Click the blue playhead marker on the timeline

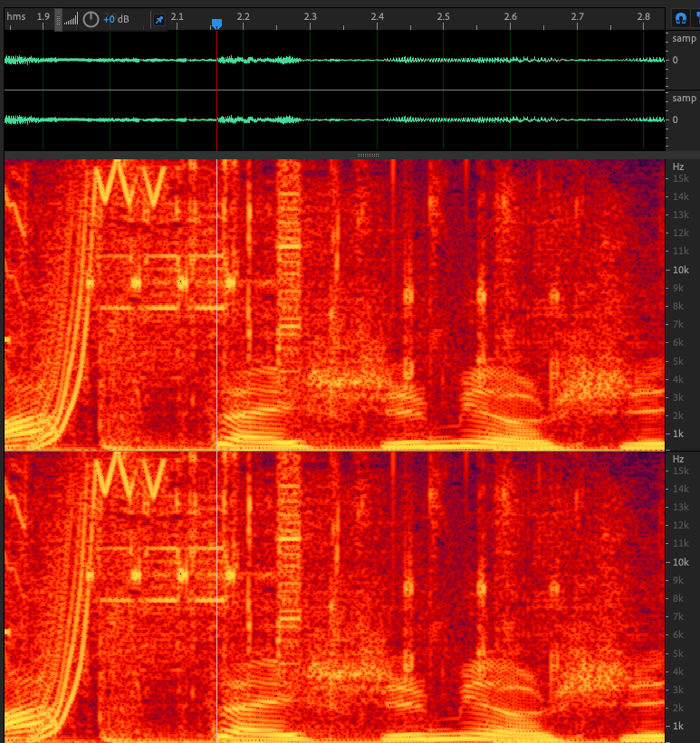pos(216,24)
